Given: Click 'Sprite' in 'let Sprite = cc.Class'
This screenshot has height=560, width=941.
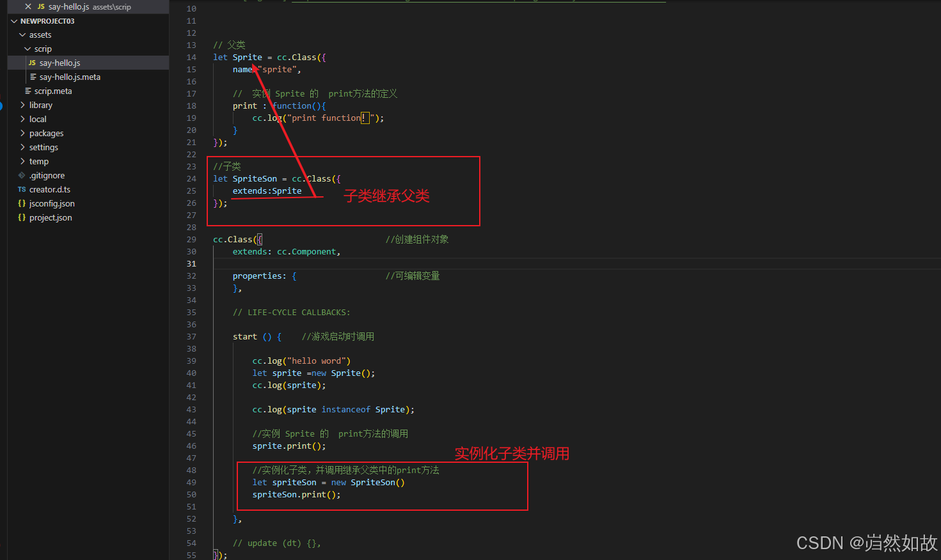Looking at the screenshot, I should pyautogui.click(x=248, y=58).
